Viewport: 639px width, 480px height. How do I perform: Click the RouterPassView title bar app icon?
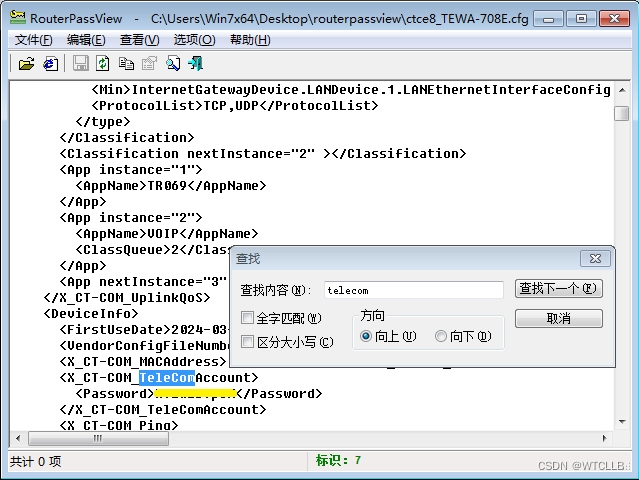point(18,18)
